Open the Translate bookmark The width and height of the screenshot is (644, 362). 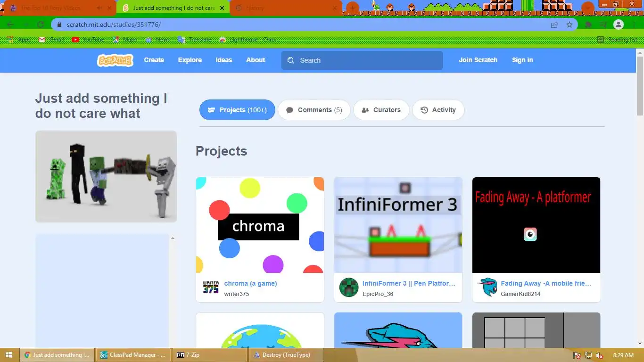(x=195, y=40)
